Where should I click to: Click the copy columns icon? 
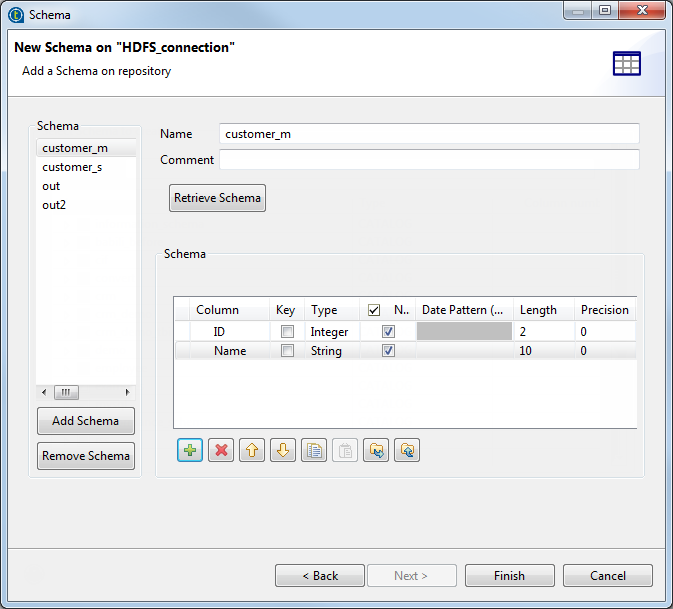(314, 450)
